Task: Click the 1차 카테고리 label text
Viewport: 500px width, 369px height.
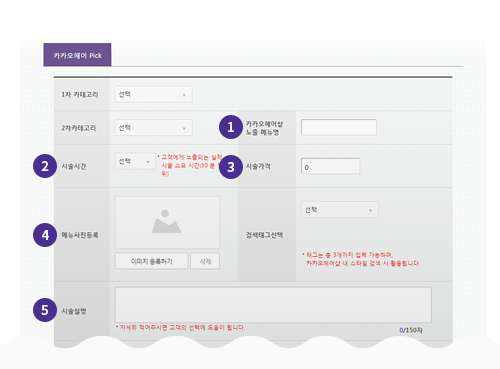Action: (x=80, y=95)
